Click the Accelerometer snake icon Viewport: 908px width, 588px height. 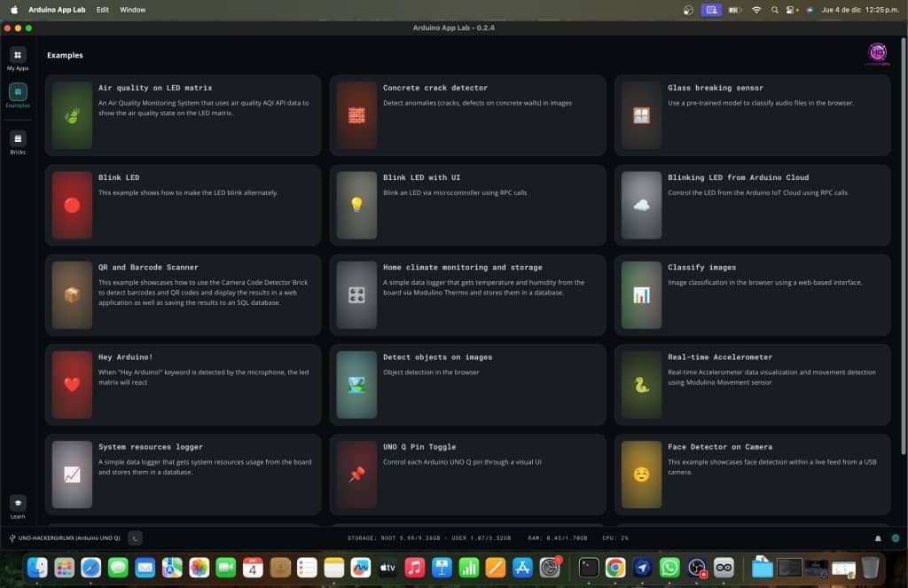[x=641, y=385]
